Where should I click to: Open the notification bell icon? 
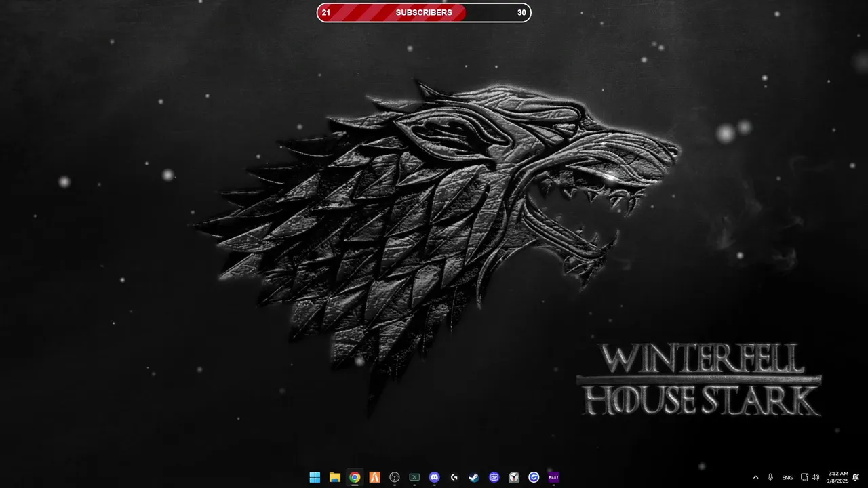click(856, 477)
